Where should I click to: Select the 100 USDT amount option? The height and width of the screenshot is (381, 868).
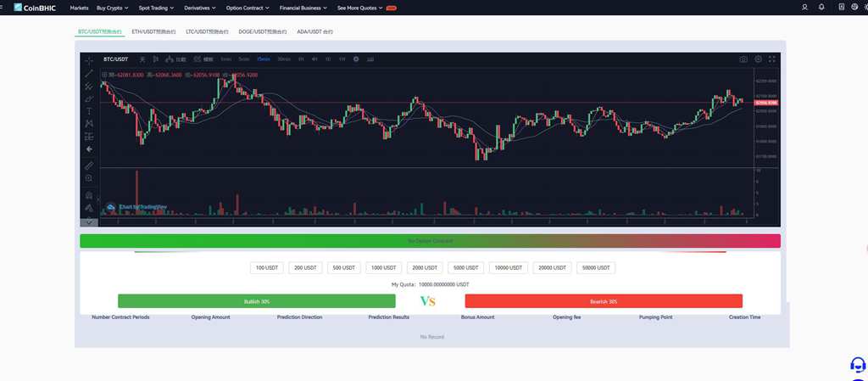267,267
